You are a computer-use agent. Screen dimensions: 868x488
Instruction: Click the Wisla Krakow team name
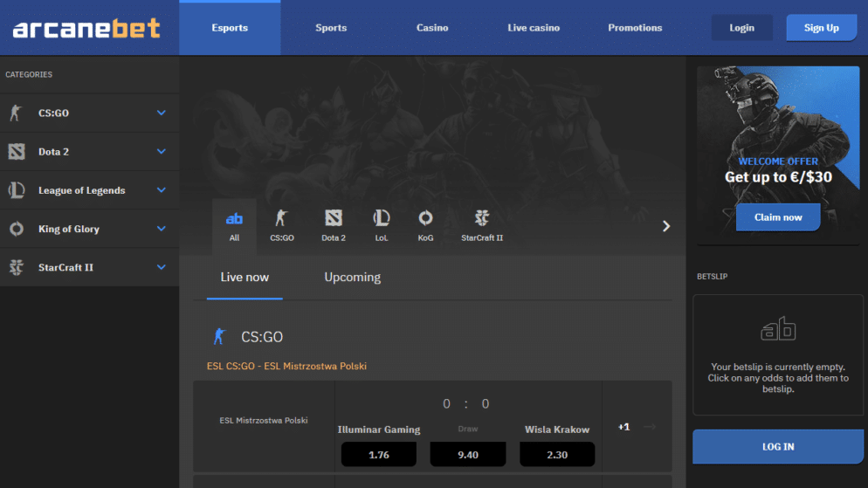coord(557,430)
